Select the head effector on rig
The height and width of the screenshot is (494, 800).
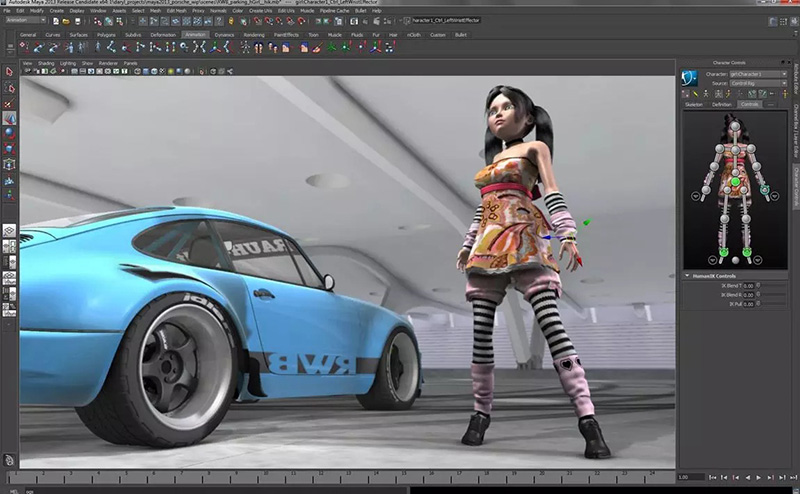click(x=735, y=126)
